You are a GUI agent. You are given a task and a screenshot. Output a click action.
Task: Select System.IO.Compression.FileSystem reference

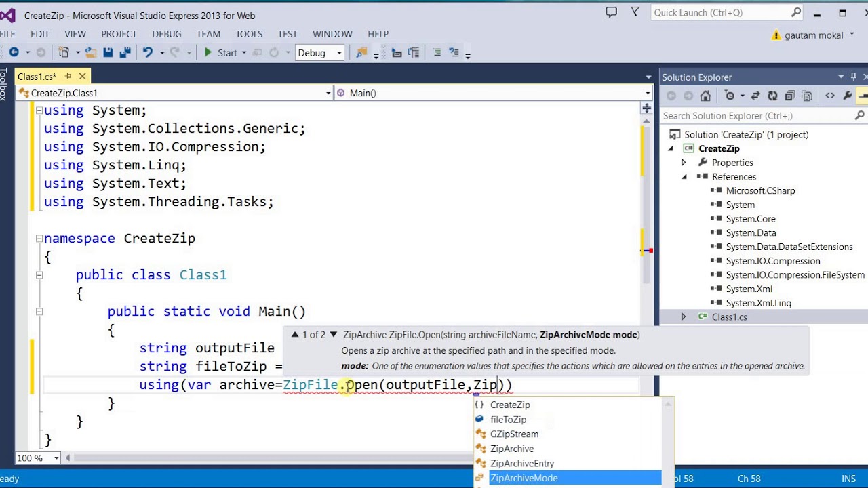(x=795, y=275)
